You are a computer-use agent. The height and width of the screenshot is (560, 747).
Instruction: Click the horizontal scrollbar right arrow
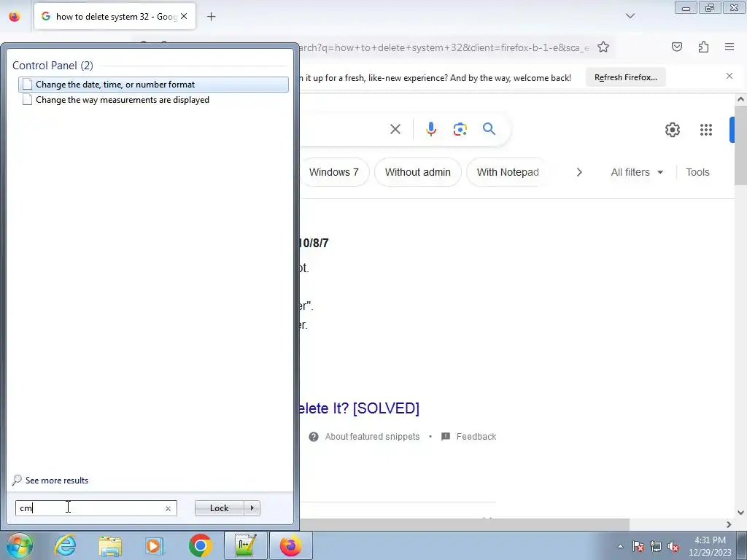pyautogui.click(x=729, y=524)
